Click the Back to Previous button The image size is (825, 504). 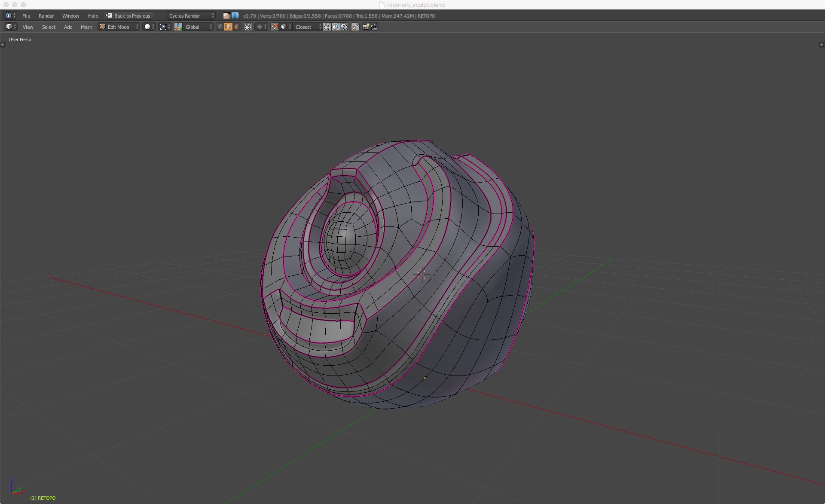(x=128, y=15)
